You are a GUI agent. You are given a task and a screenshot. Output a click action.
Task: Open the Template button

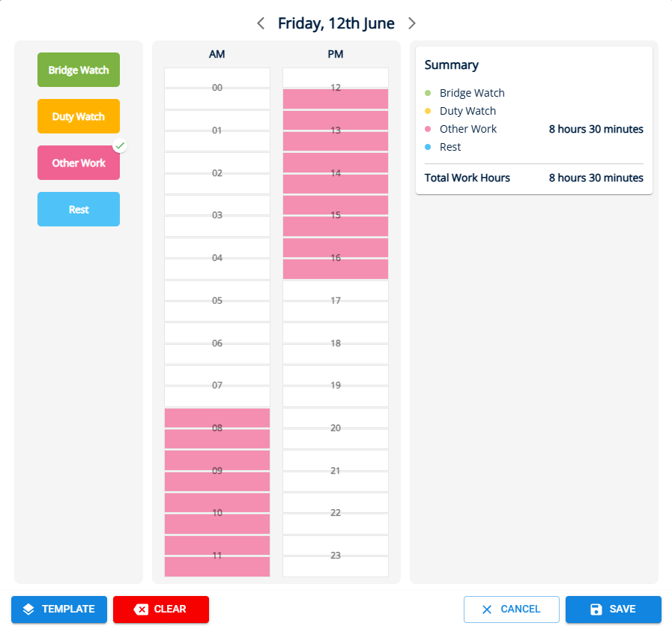tap(59, 610)
